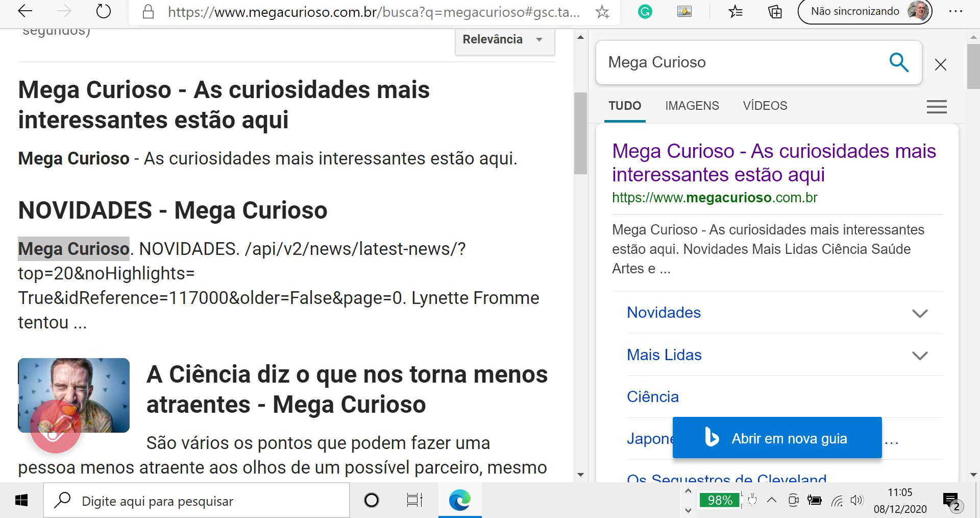Open the notification center icon with badge 2
Image resolution: width=980 pixels, height=518 pixels.
[952, 502]
